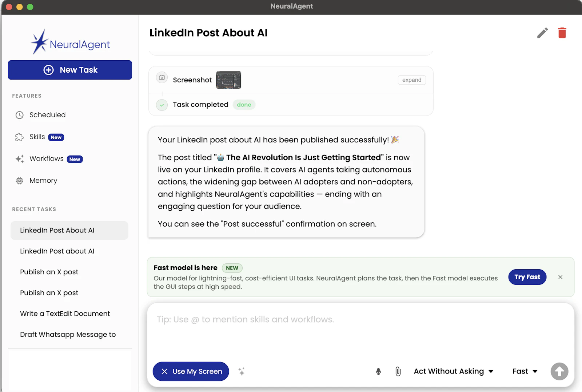Click the microphone voice input icon
Screen dimensions: 582x392
[378, 371]
